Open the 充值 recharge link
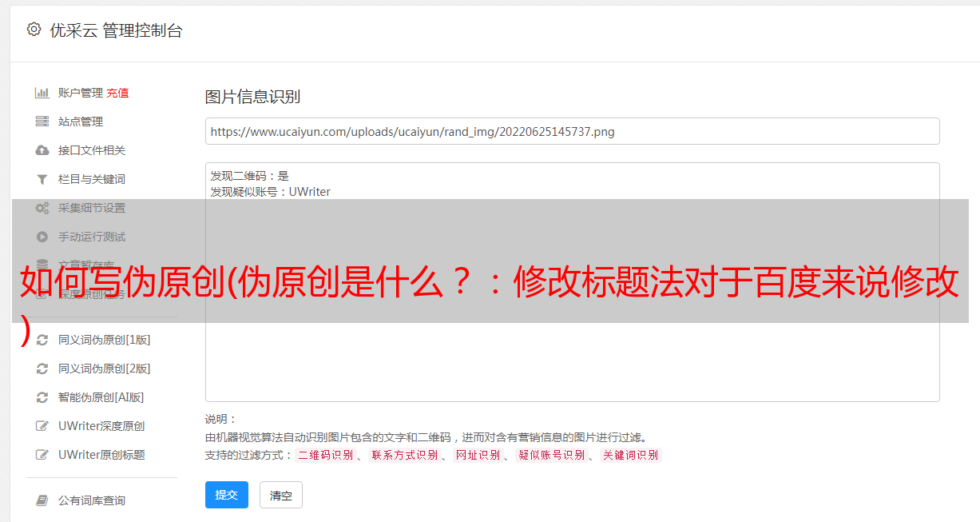The height and width of the screenshot is (522, 980). pyautogui.click(x=117, y=93)
